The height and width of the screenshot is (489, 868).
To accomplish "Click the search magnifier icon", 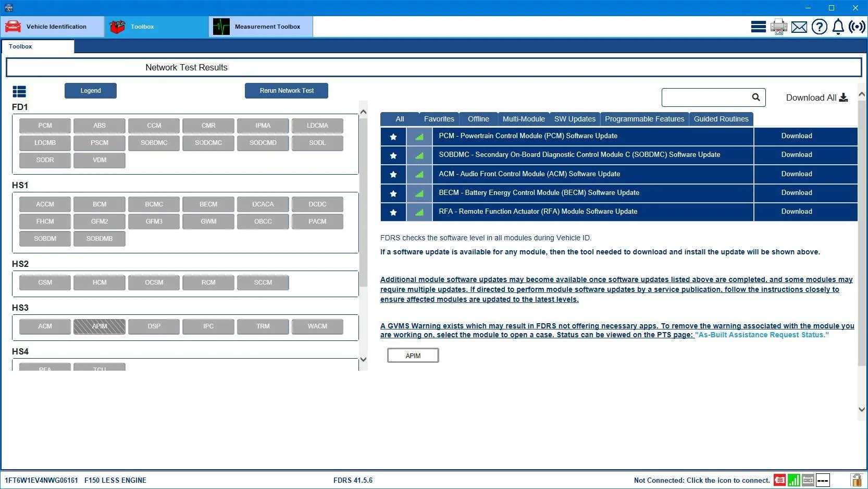I will pos(756,97).
